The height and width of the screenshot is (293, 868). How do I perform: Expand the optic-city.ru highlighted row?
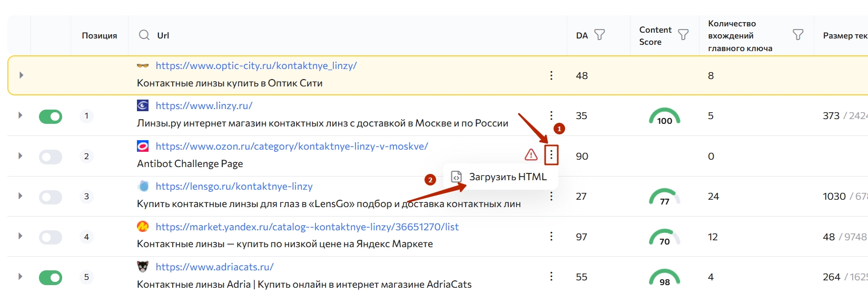point(21,75)
